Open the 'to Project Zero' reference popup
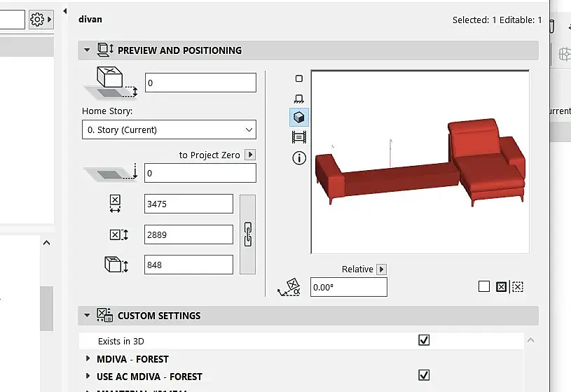This screenshot has height=392, width=571. [x=251, y=155]
